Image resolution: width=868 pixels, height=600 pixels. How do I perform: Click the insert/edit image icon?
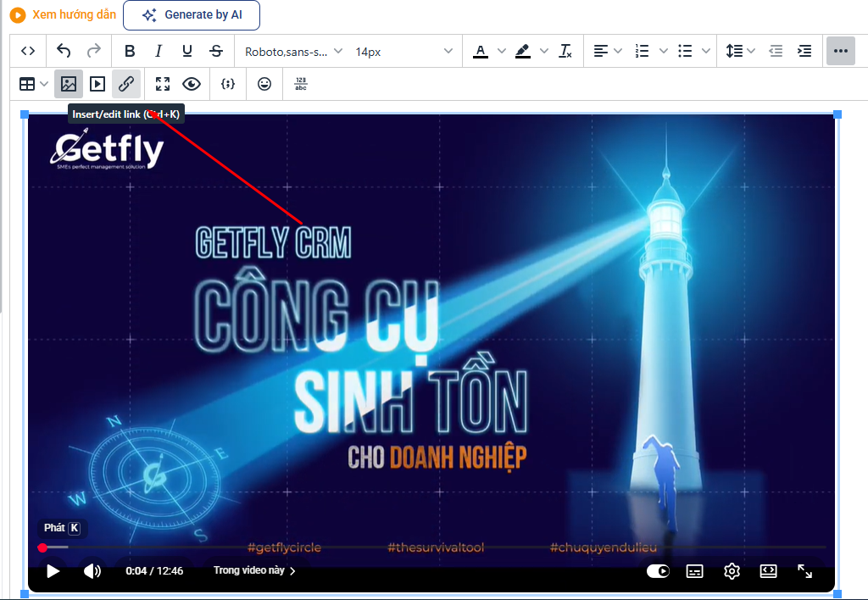point(69,84)
